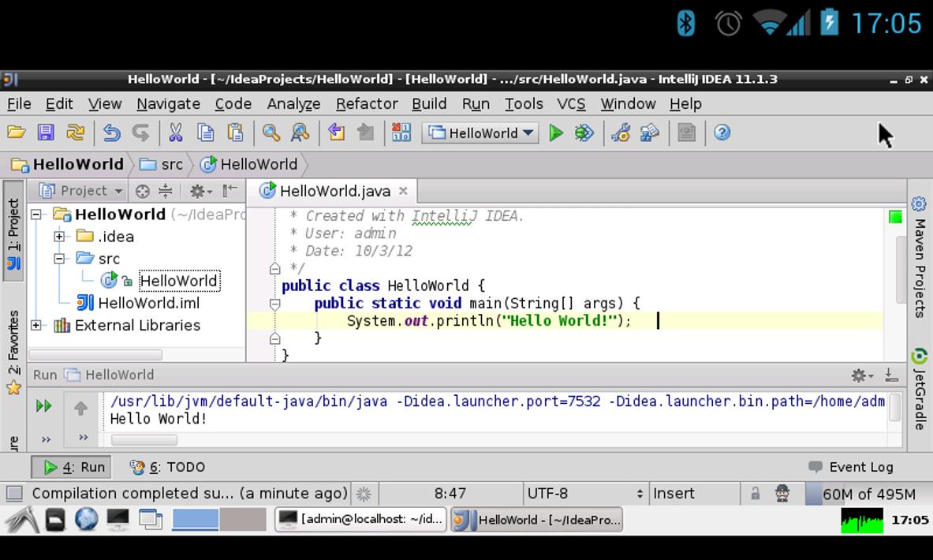This screenshot has height=560, width=933.
Task: Click the Open folder toolbar icon
Action: (x=16, y=133)
